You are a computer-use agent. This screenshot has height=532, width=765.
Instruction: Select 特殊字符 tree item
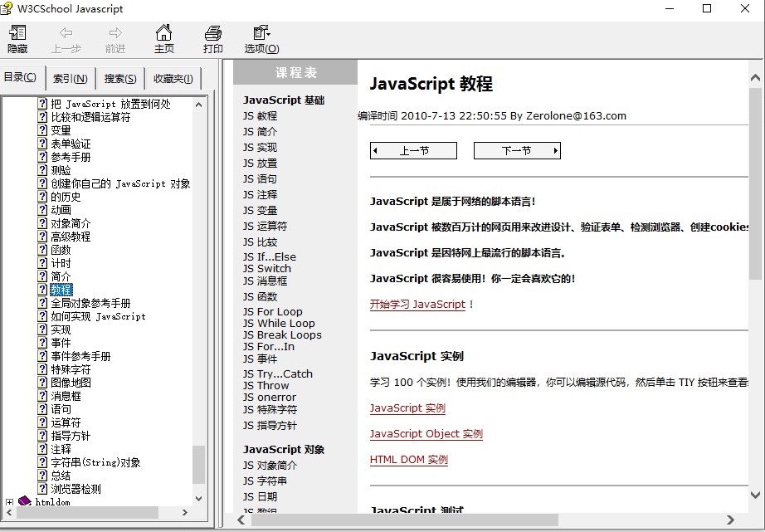pyautogui.click(x=71, y=369)
